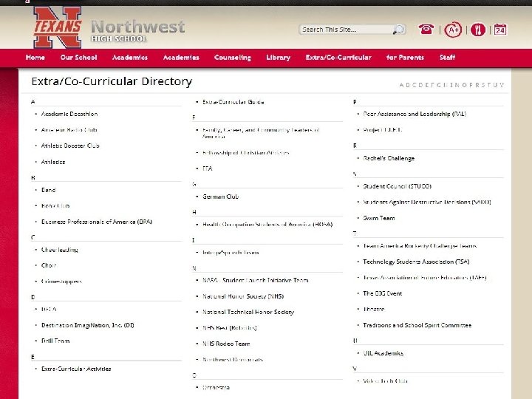This screenshot has height=399, width=532.
Task: Open the Crimestoppers link
Action: click(x=61, y=282)
